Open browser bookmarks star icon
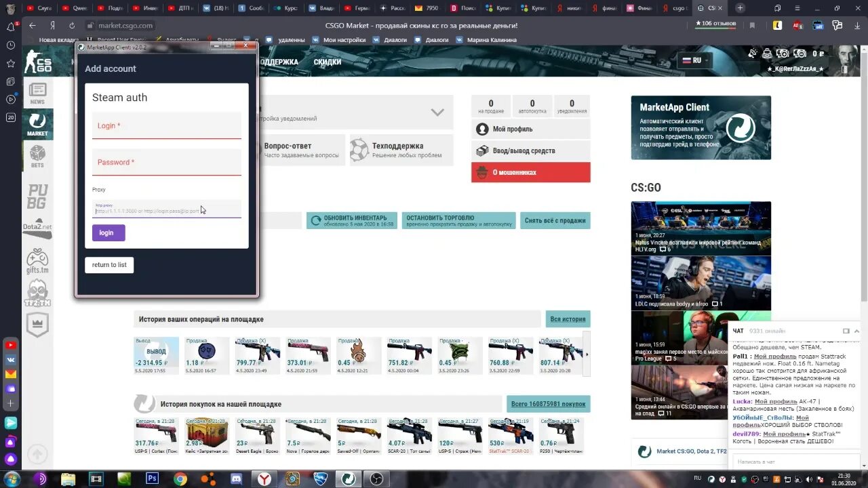 (x=10, y=63)
